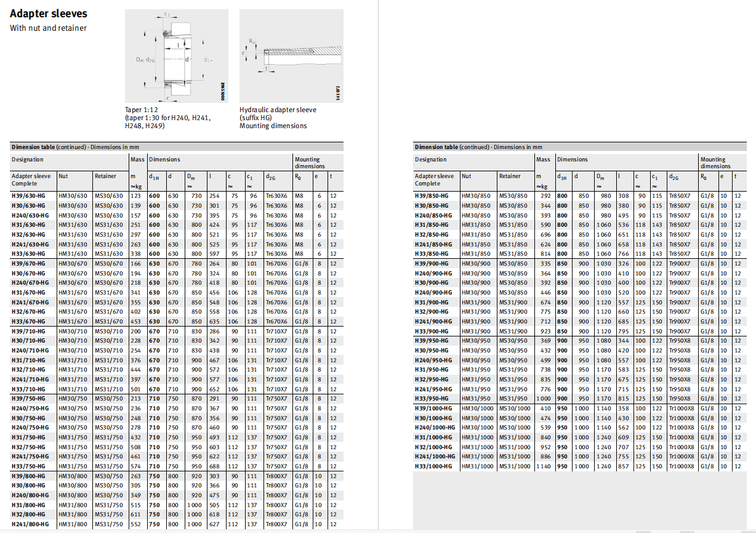
Task: Select the H39/630-HG designation cell
Action: click(28, 196)
